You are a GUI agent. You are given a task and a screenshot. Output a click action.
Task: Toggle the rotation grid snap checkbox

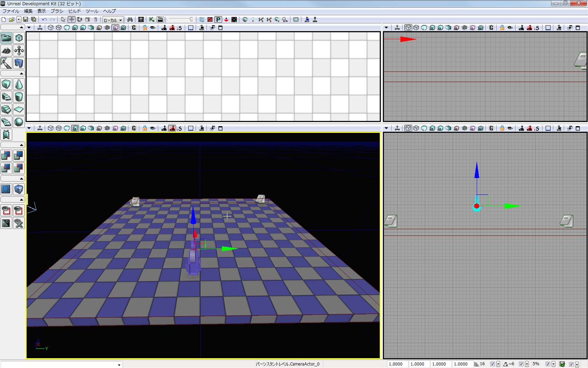click(x=521, y=364)
